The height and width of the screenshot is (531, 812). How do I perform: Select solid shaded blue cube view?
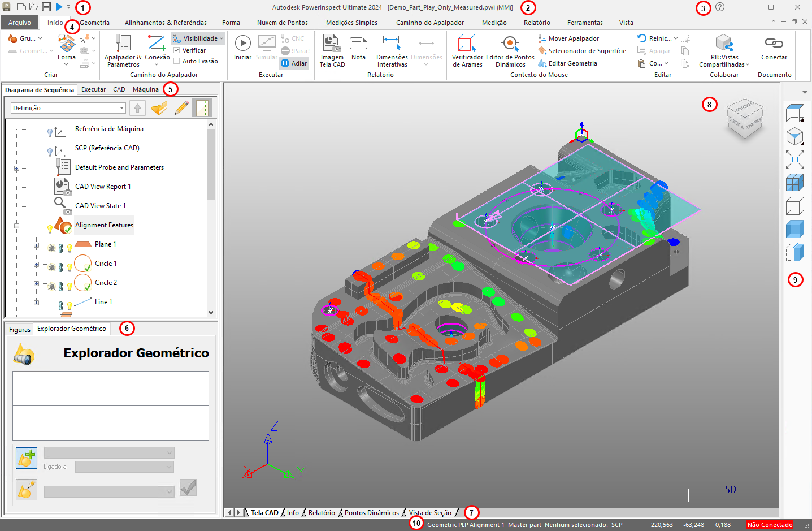[x=795, y=229]
